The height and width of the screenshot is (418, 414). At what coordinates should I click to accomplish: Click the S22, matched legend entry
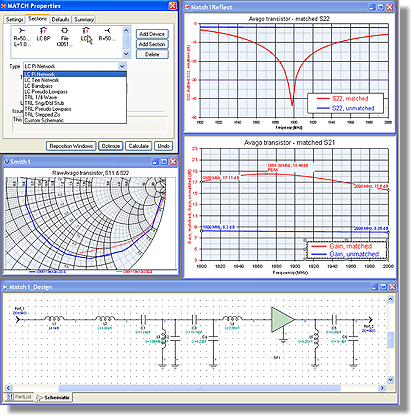pyautogui.click(x=342, y=99)
